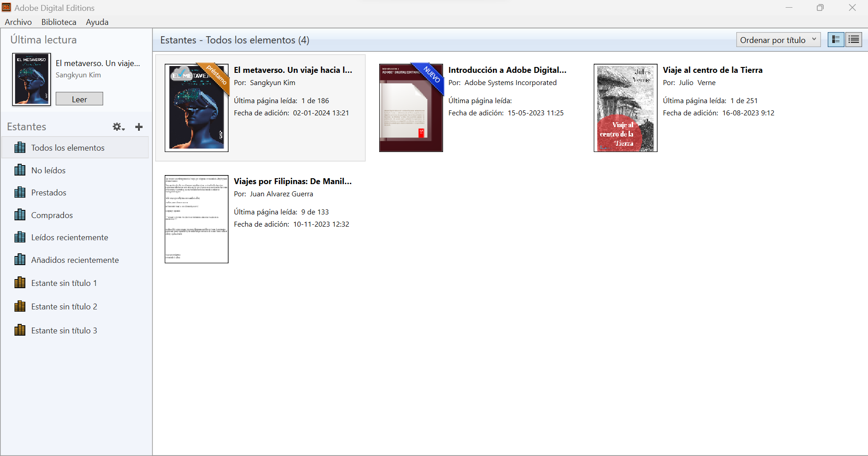Select the Leídos recientemente shelf
The height and width of the screenshot is (456, 868).
tap(75, 237)
